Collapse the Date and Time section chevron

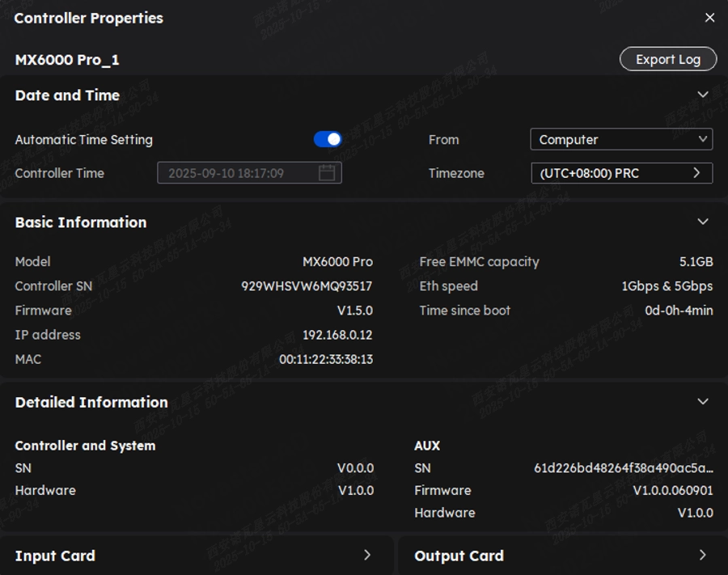click(702, 95)
